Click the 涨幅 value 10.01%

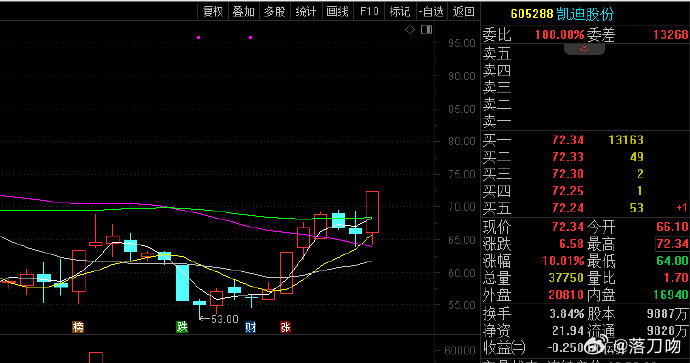[x=563, y=260]
